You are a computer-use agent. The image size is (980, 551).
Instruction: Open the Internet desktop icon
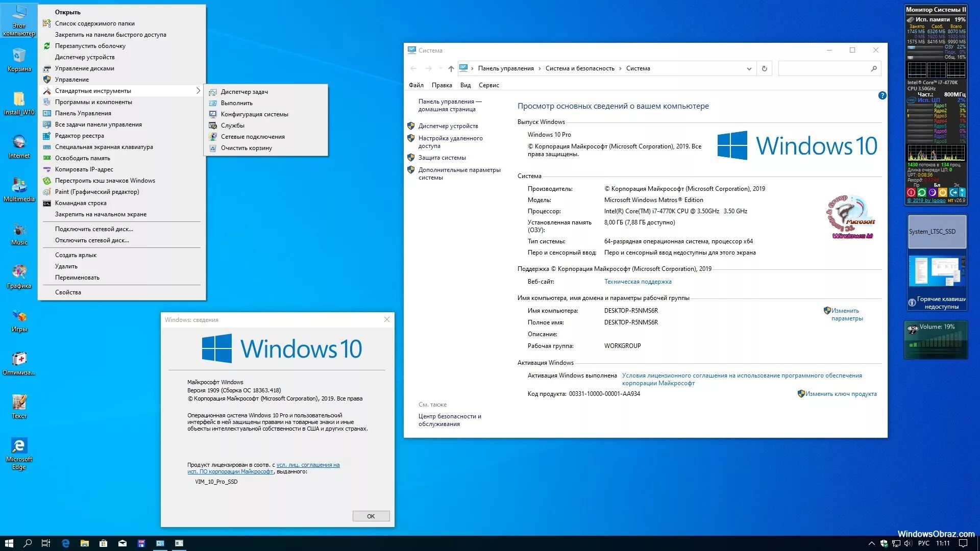pyautogui.click(x=19, y=146)
